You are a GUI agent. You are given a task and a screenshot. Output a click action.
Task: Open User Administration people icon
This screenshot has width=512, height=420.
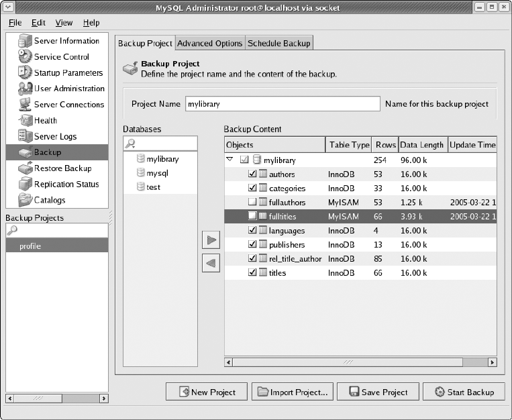click(x=25, y=89)
